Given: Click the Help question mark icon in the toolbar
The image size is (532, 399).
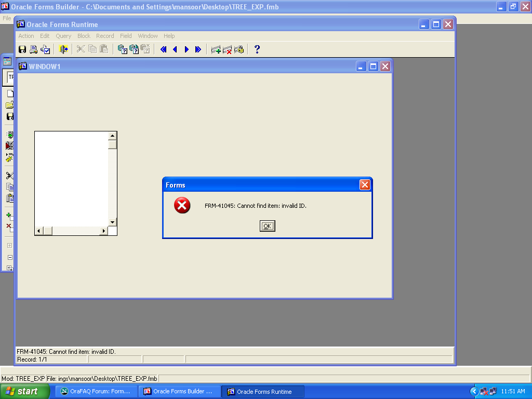Looking at the screenshot, I should (x=257, y=49).
